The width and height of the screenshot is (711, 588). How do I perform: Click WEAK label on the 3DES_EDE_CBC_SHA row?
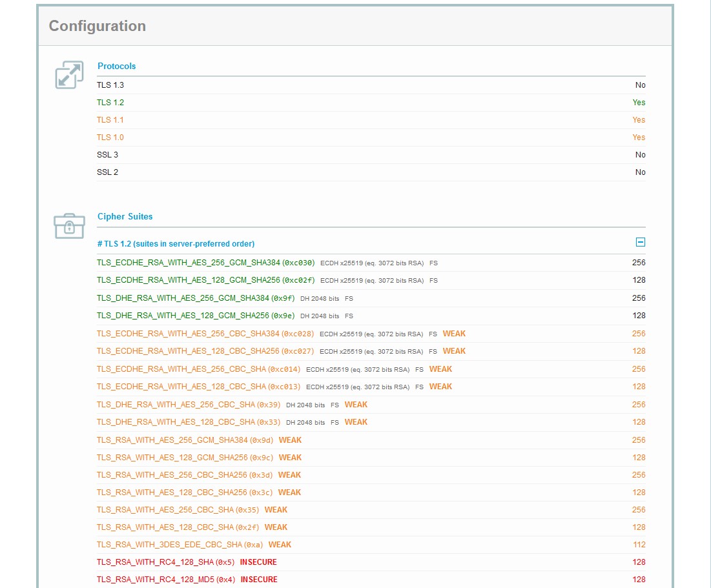pyautogui.click(x=280, y=545)
